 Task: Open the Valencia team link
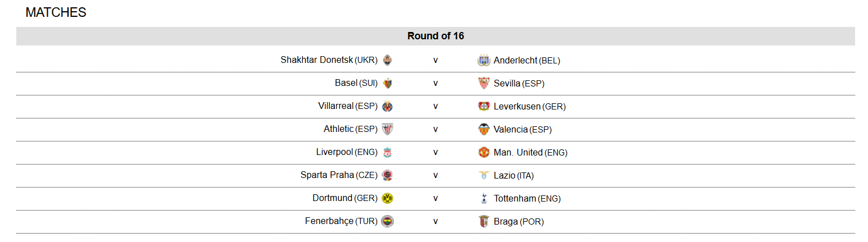click(x=511, y=129)
